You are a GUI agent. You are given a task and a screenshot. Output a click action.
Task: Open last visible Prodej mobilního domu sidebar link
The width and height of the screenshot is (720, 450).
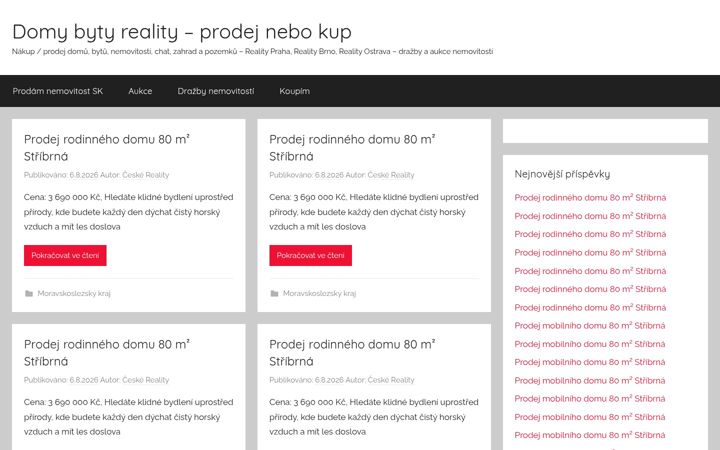(x=590, y=435)
